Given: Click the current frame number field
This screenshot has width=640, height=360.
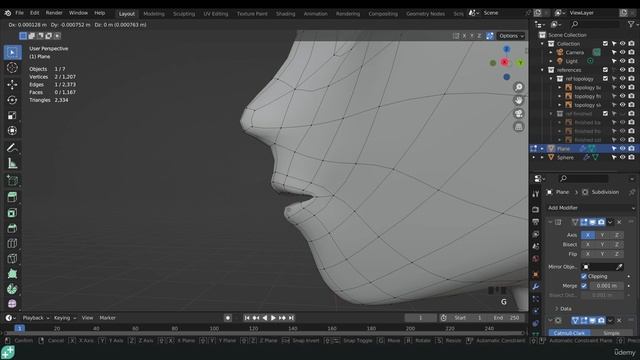Looking at the screenshot, I should (420, 318).
